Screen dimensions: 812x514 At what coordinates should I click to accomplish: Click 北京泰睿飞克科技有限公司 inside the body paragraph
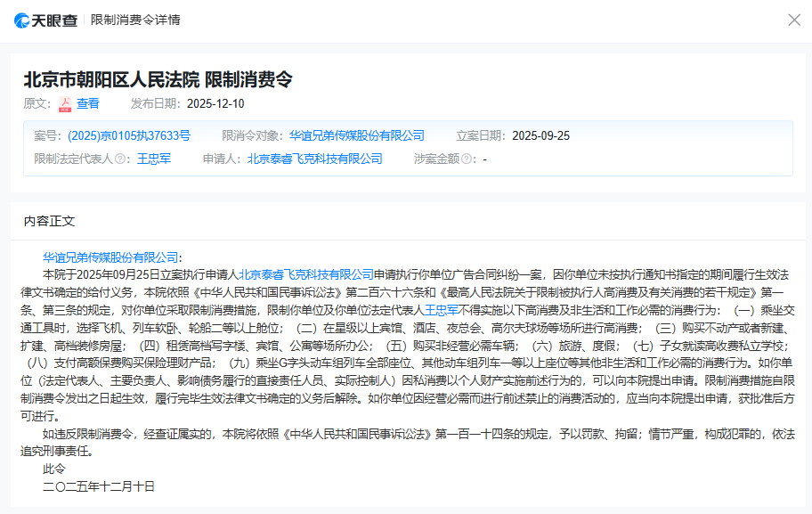(306, 274)
